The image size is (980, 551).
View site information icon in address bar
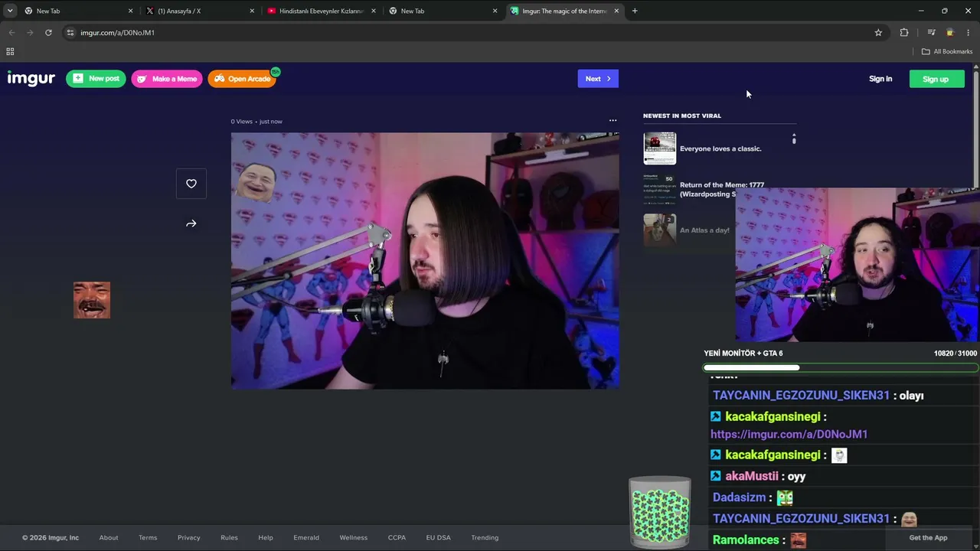[x=70, y=33]
